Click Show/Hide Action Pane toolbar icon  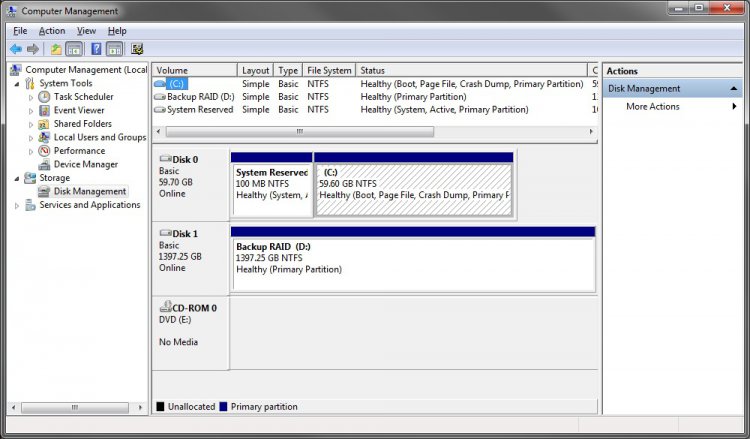114,49
